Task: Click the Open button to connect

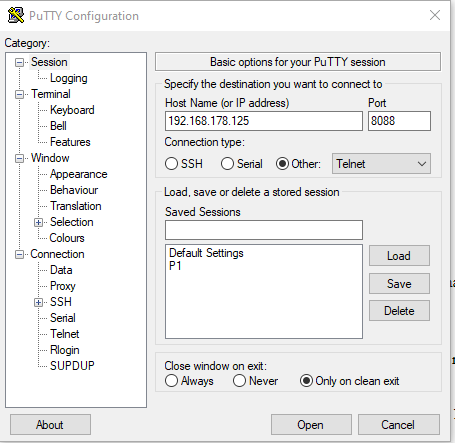Action: [x=311, y=425]
